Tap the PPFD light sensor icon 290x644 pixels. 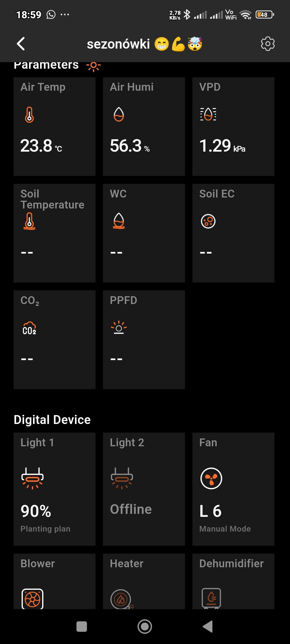(119, 328)
